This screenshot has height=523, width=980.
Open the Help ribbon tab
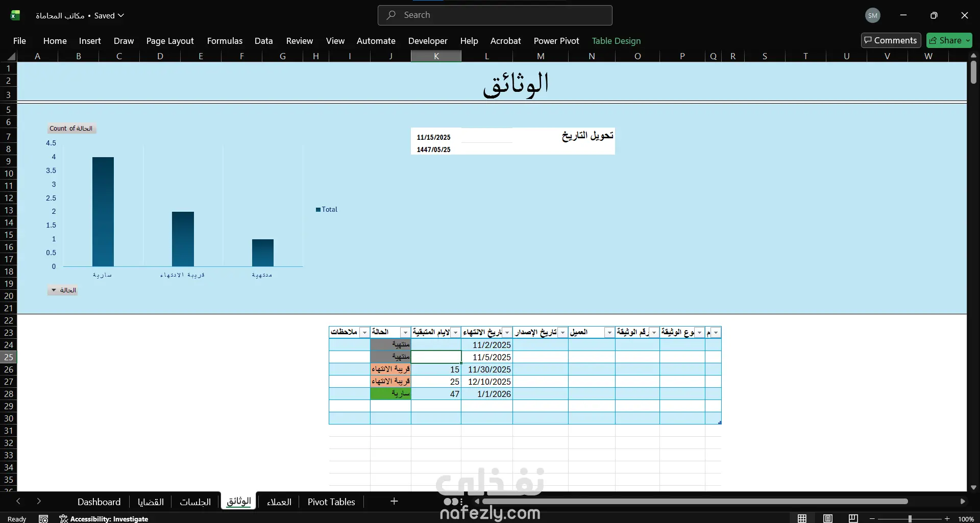point(469,41)
